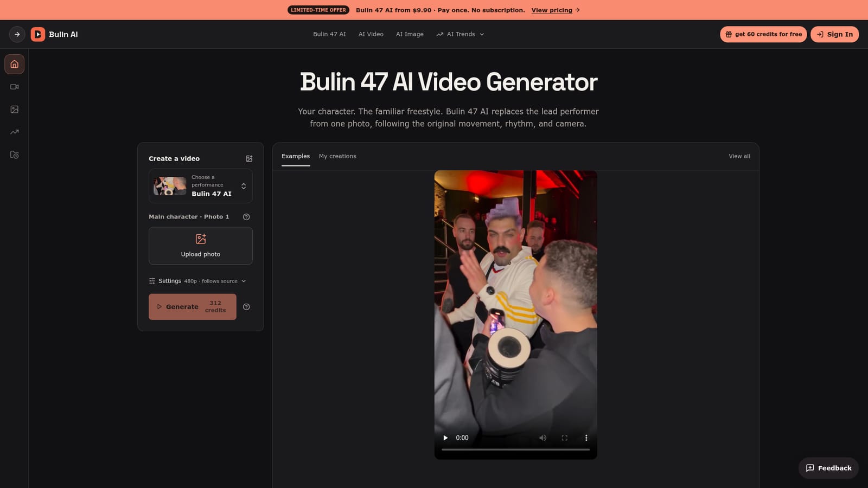Screen dimensions: 868x488
Task: Click help icon next to Main character
Action: (x=246, y=217)
